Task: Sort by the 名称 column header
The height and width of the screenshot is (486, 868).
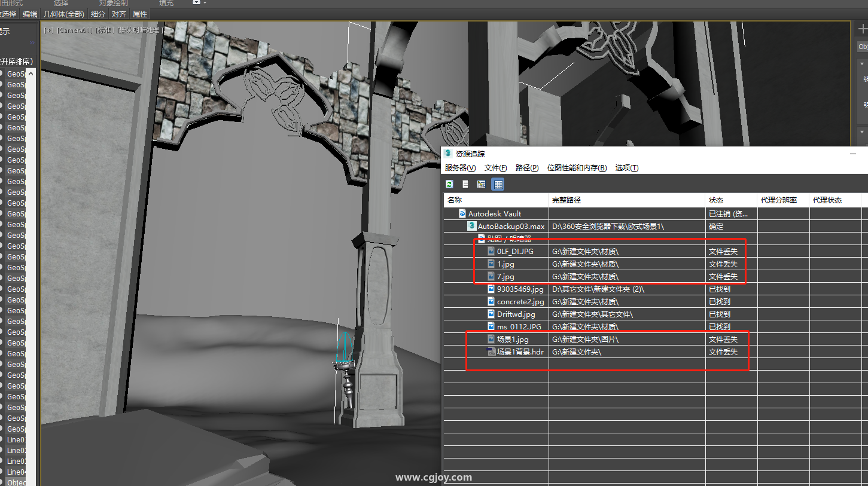Action: tap(496, 200)
